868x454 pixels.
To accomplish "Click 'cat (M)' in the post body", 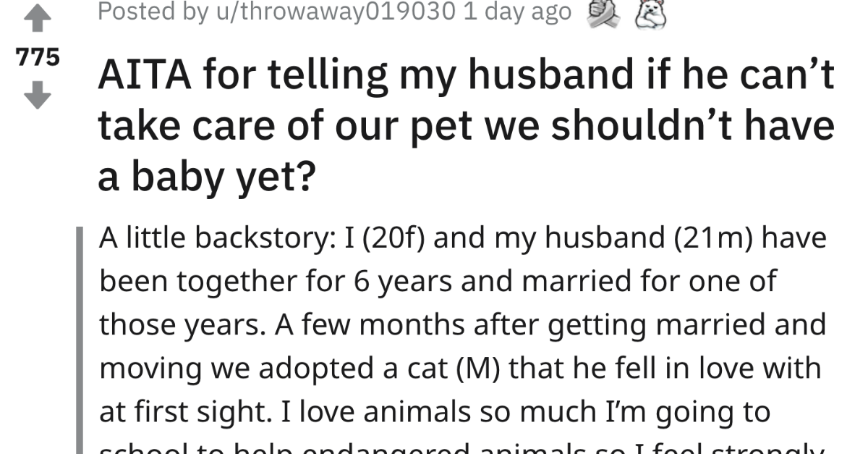I will pyautogui.click(x=451, y=369).
